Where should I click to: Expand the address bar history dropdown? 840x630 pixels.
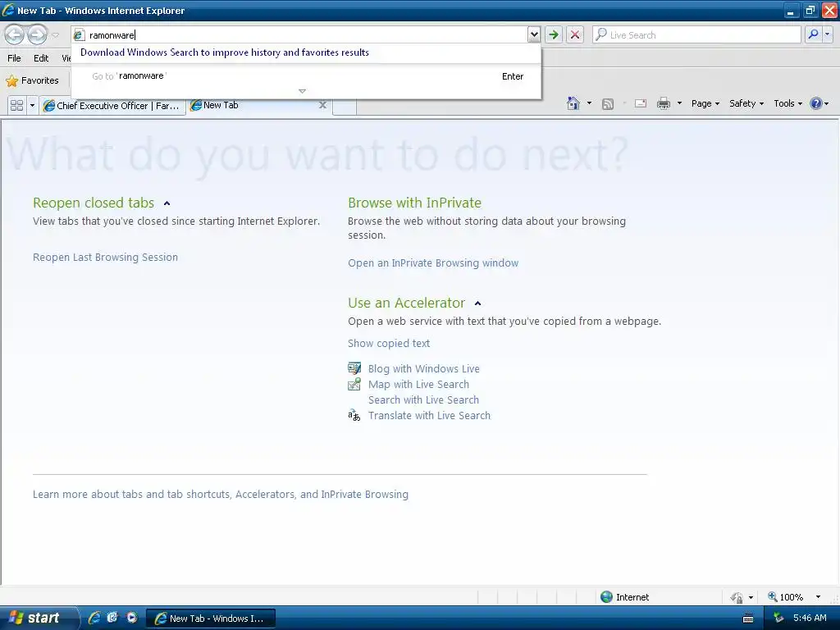pos(533,35)
